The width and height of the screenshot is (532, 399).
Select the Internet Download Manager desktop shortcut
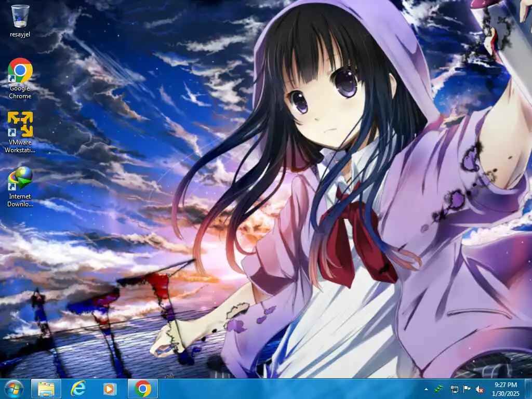point(20,187)
